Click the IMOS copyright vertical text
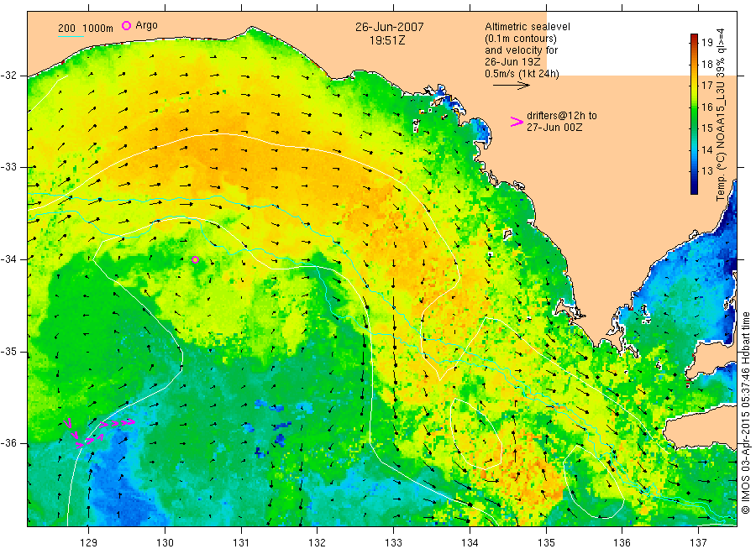Image resolution: width=756 pixels, height=554 pixels. (x=746, y=412)
